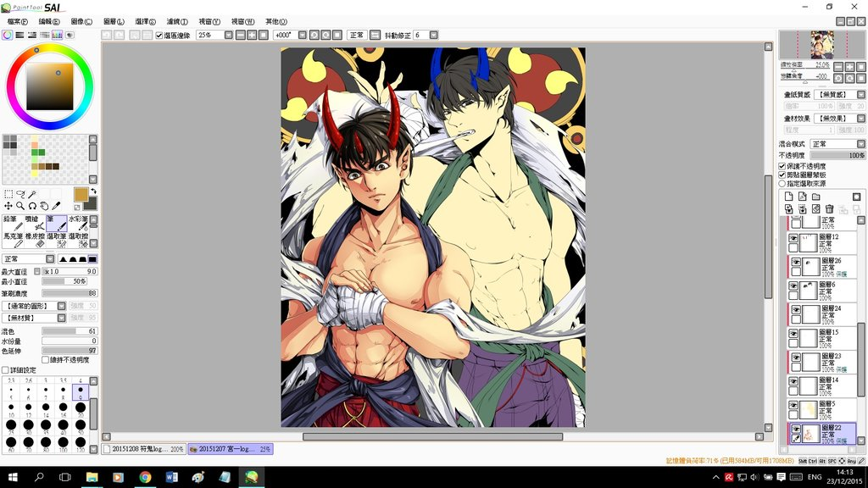Check the 詳細設定 box
The image size is (868, 488).
(x=5, y=369)
